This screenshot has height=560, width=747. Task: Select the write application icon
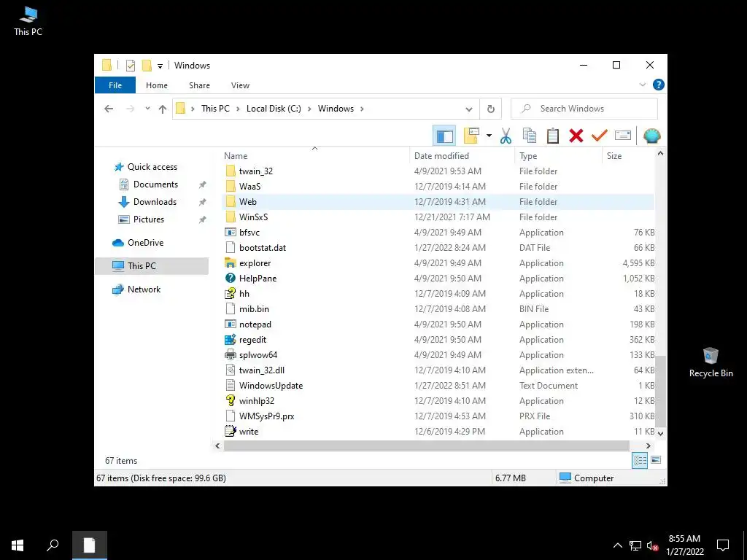[231, 432]
